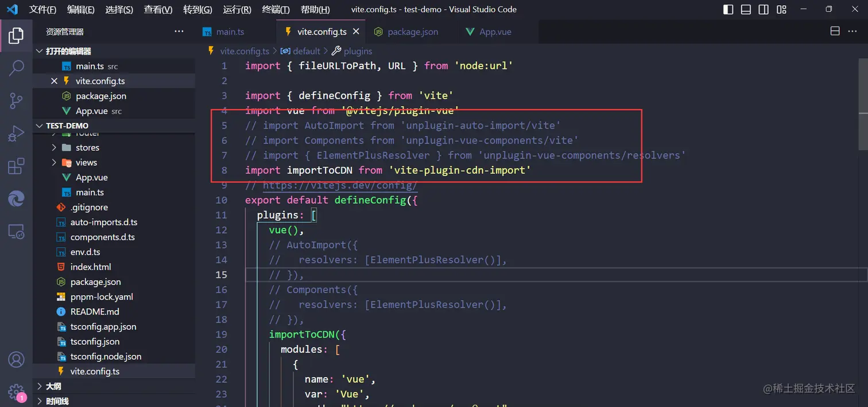
Task: Open App.vue in TEST-DEMO tree
Action: point(114,177)
